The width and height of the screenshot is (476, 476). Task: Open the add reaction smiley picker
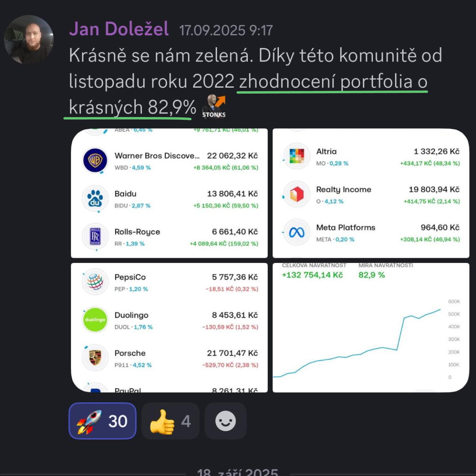(x=225, y=421)
